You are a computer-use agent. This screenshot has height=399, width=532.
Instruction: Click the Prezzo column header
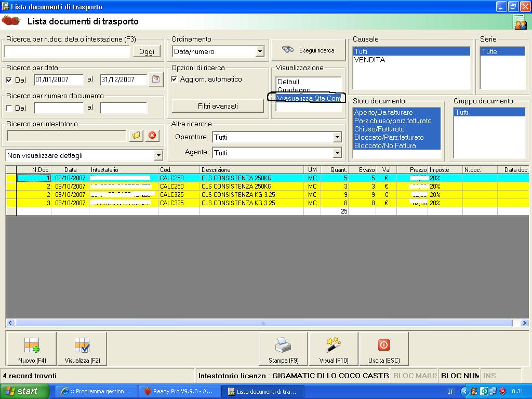(x=412, y=170)
